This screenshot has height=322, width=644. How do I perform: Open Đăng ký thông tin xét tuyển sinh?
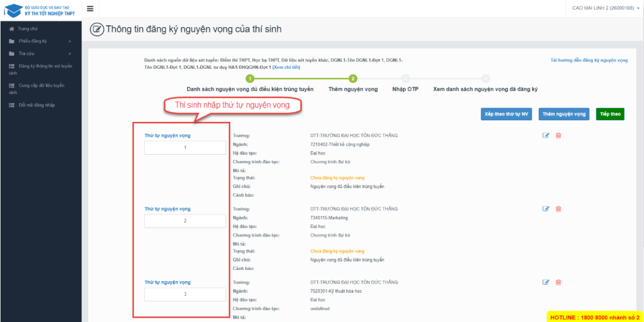pos(41,69)
